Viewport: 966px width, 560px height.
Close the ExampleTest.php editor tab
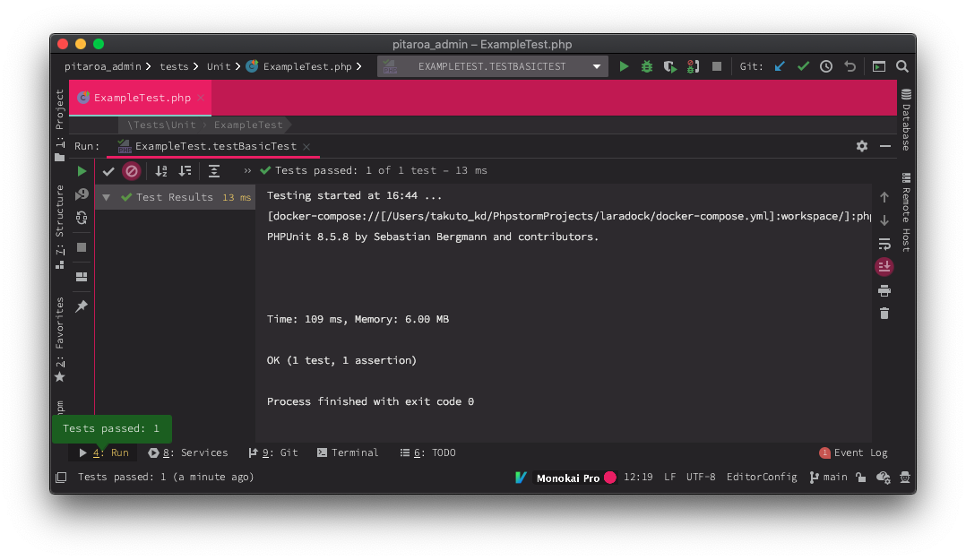coord(201,98)
